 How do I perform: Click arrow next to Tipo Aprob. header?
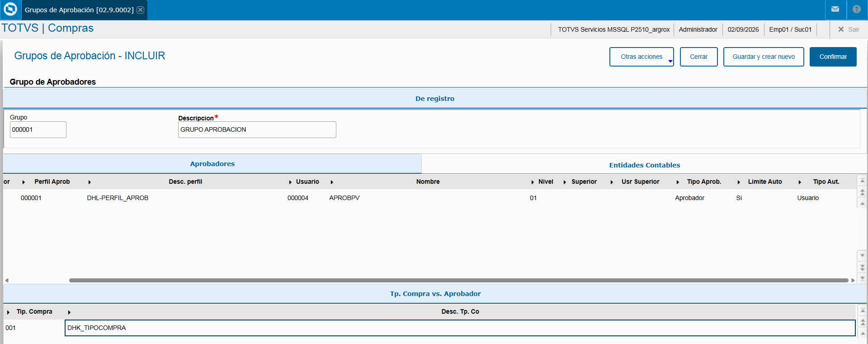point(678,182)
